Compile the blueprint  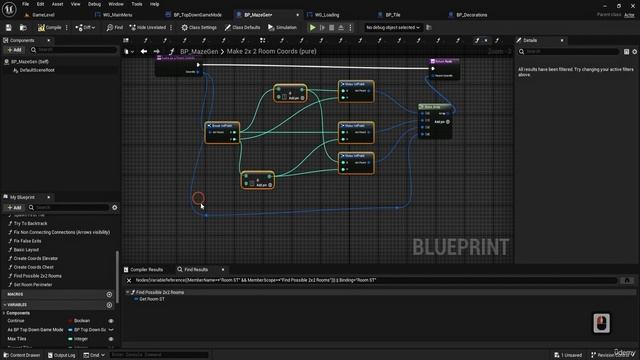(49, 27)
